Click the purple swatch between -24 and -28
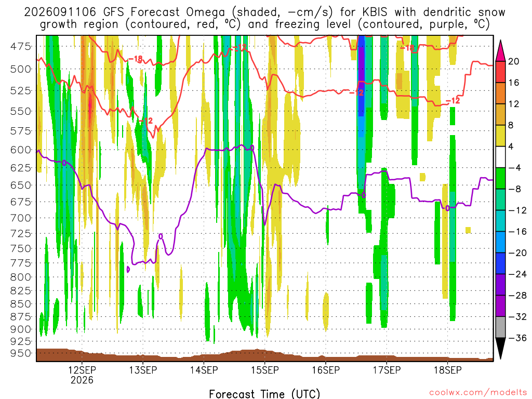 (x=500, y=285)
